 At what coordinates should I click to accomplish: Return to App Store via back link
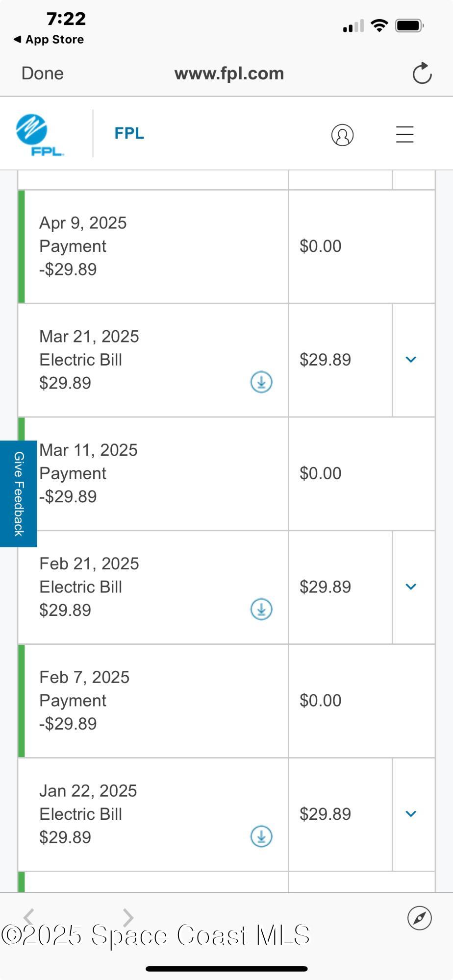pyautogui.click(x=49, y=40)
